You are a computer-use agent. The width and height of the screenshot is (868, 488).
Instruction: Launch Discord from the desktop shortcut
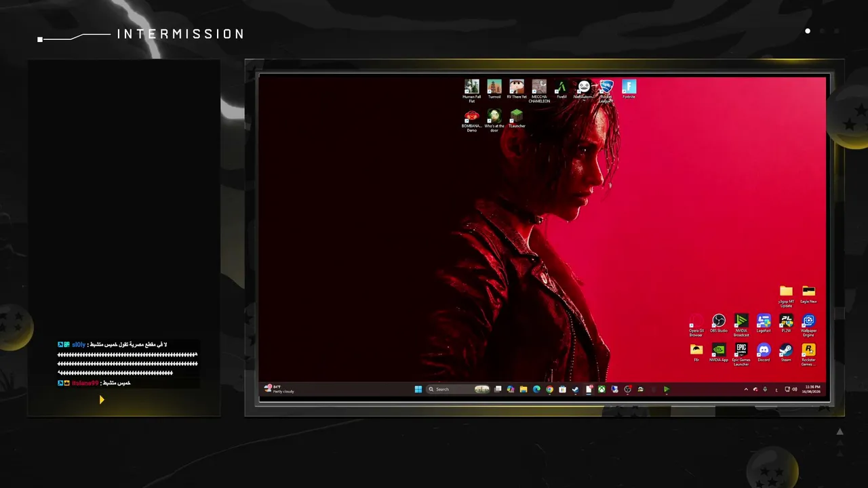click(x=764, y=352)
